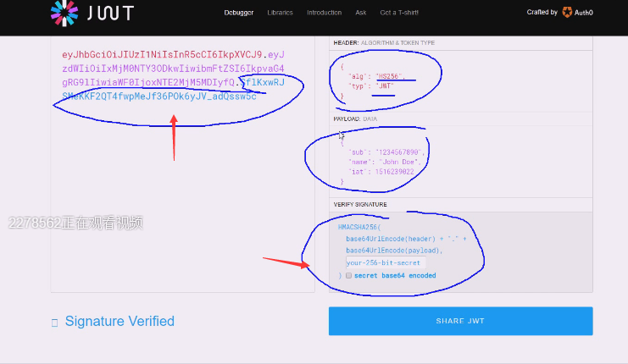
Task: Open the Debugger nav item
Action: coord(239,13)
